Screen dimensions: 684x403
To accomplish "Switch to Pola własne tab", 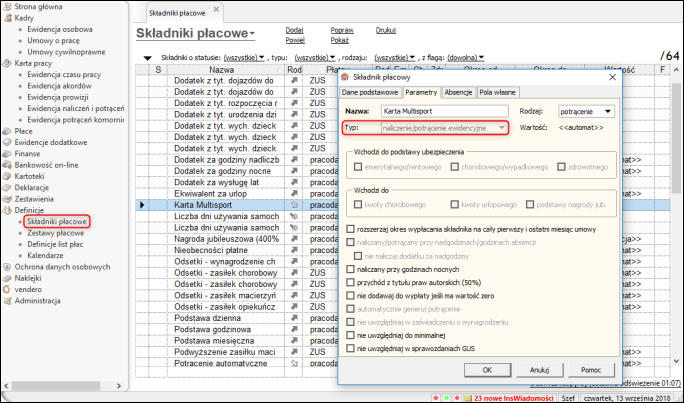I will pyautogui.click(x=497, y=92).
